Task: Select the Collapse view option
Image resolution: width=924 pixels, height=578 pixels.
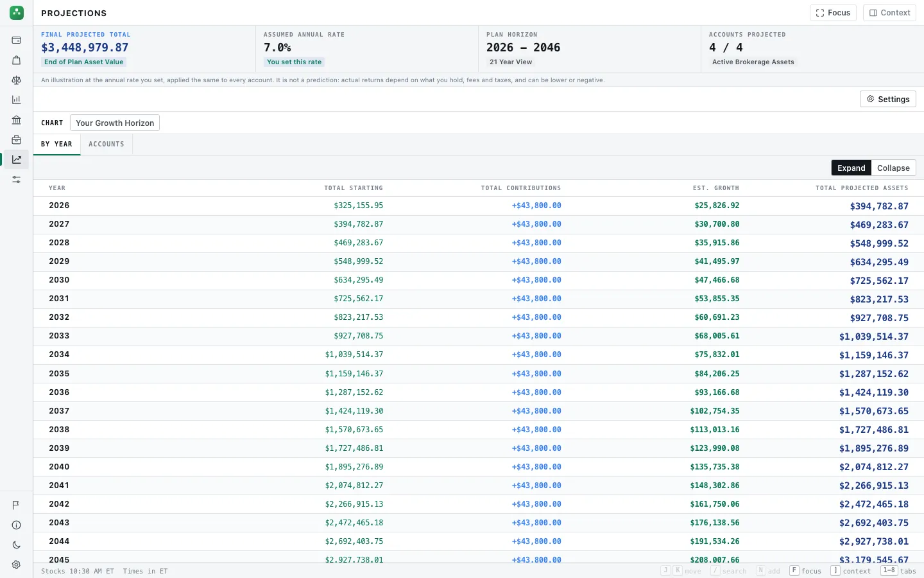Action: (x=893, y=168)
